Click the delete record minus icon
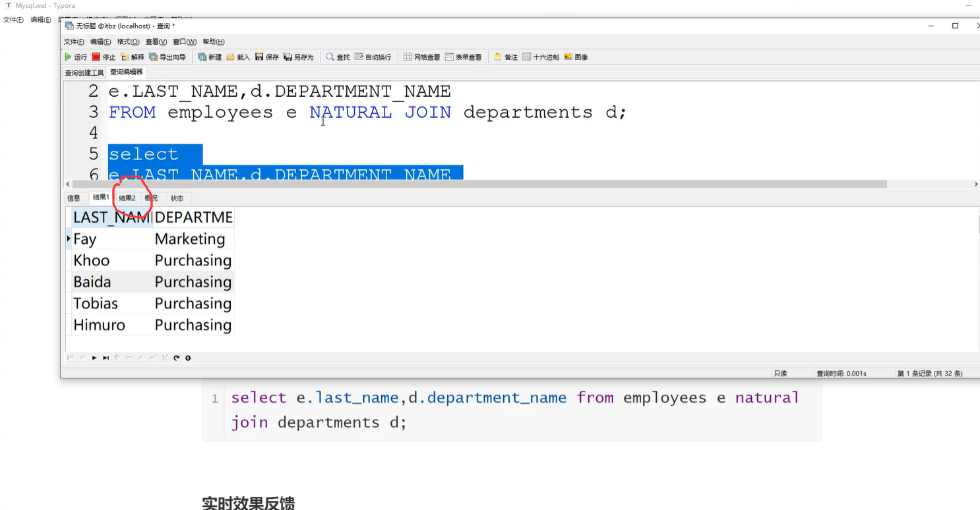Viewport: 980px width, 510px height. pos(129,358)
